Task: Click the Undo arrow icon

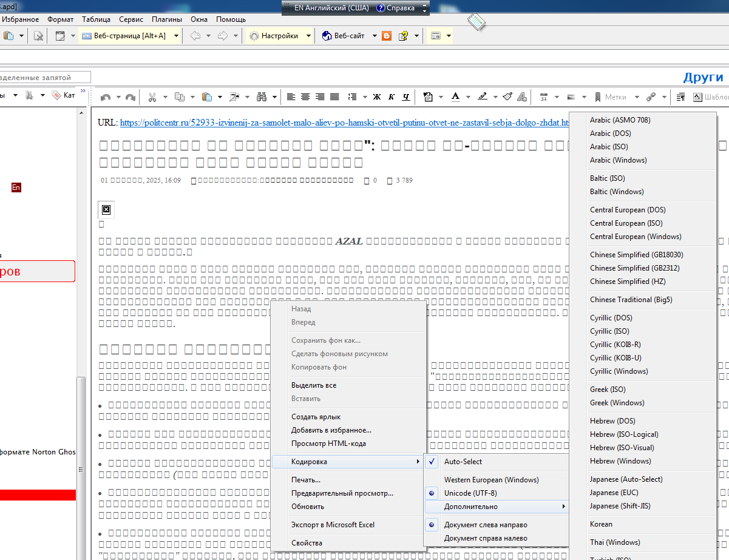Action: pos(106,96)
